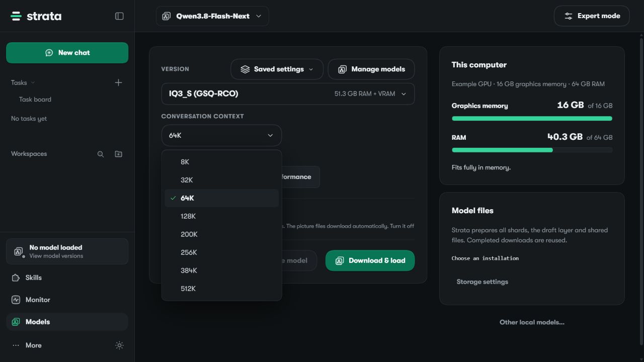The width and height of the screenshot is (644, 362).
Task: Open Skills in sidebar
Action: (x=67, y=278)
